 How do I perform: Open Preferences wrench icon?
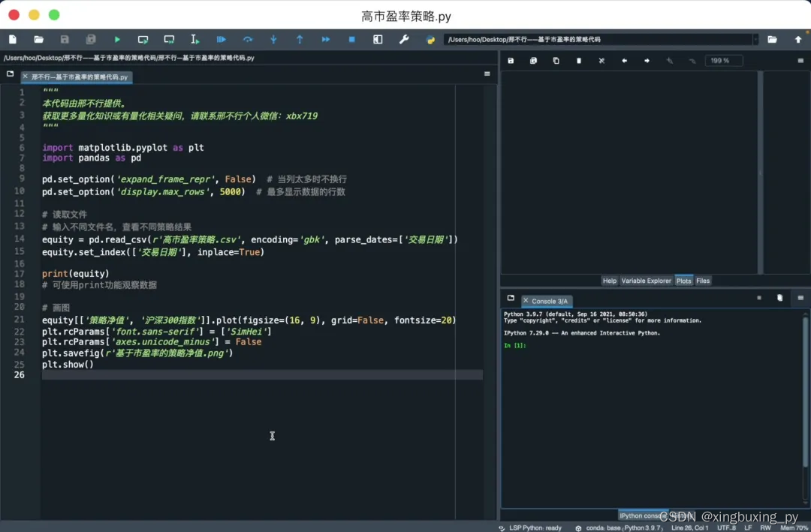[x=404, y=39]
